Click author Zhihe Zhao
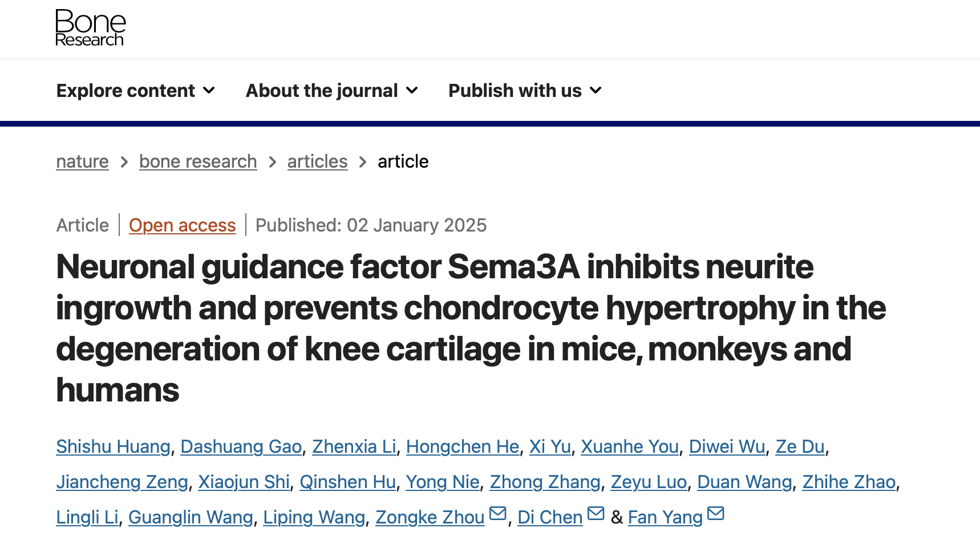The height and width of the screenshot is (544, 980). (x=849, y=482)
